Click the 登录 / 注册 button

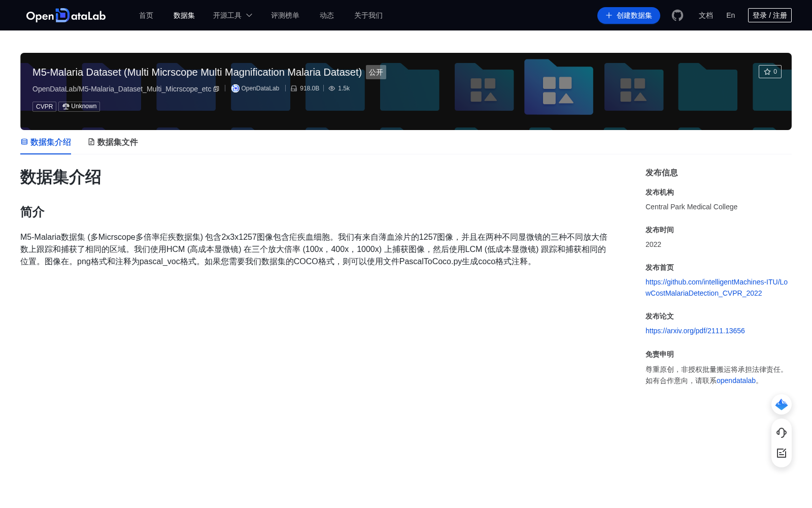click(770, 15)
